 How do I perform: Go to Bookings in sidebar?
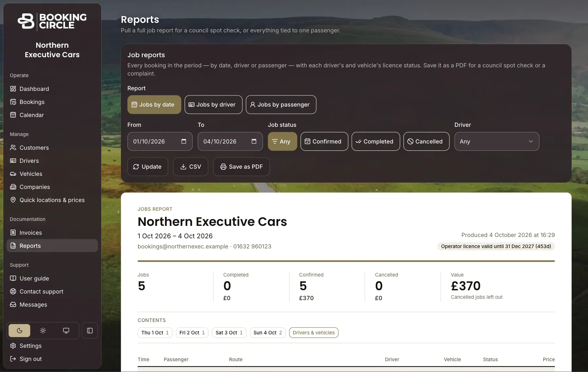tap(52, 102)
